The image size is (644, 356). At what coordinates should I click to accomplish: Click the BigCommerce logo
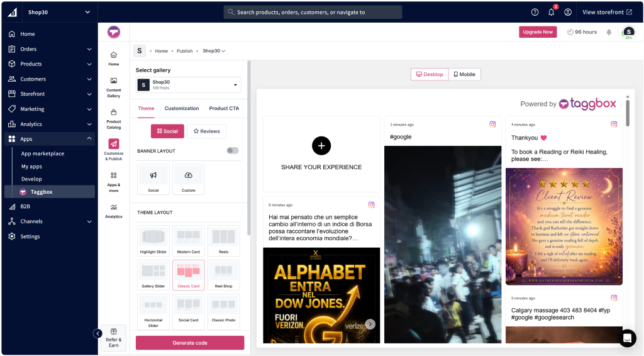[13, 13]
